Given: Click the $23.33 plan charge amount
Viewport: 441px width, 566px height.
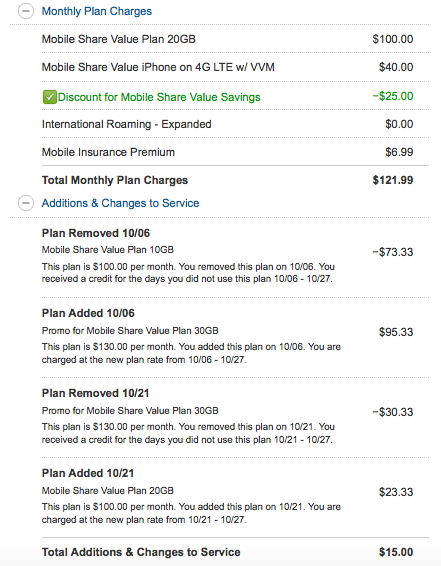Looking at the screenshot, I should coord(396,492).
